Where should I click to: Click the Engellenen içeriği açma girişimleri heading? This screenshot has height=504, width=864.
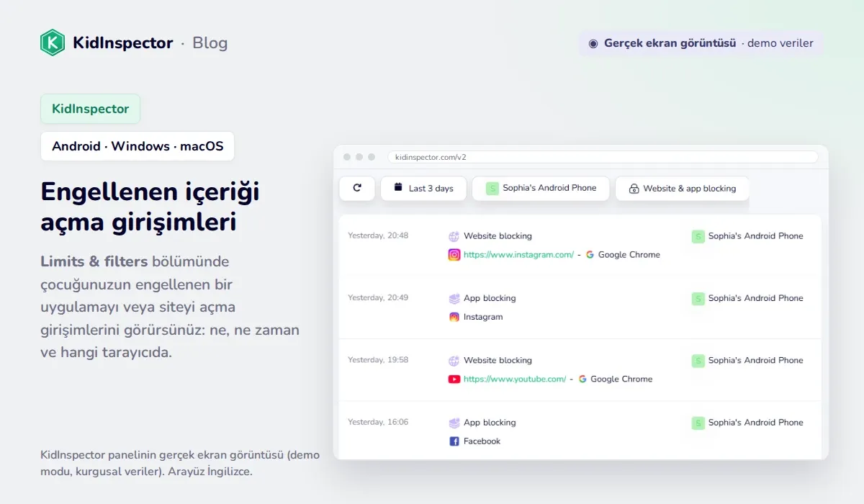[x=150, y=207]
